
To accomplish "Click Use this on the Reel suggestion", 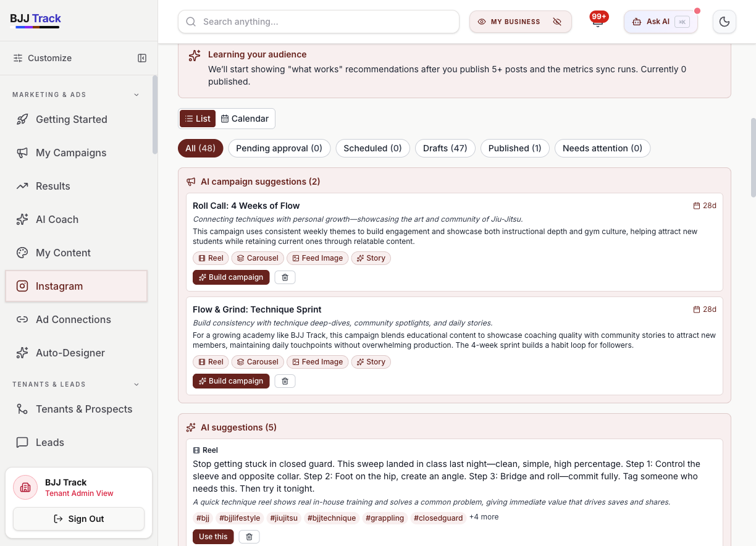I will tap(213, 537).
